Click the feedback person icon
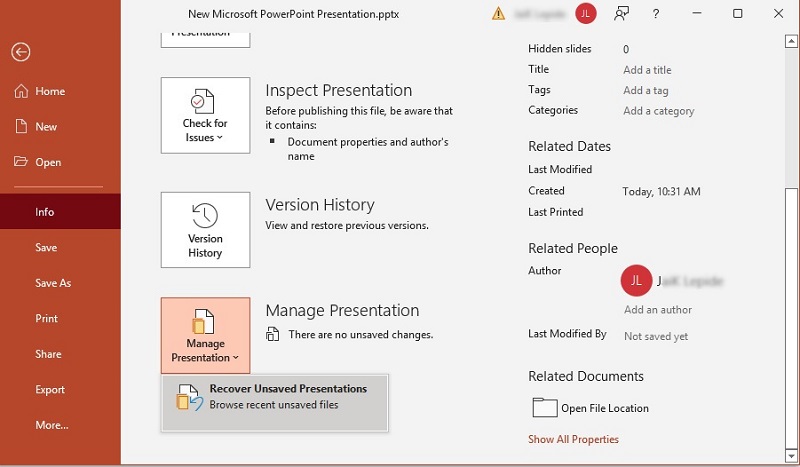This screenshot has height=467, width=800. pos(621,14)
